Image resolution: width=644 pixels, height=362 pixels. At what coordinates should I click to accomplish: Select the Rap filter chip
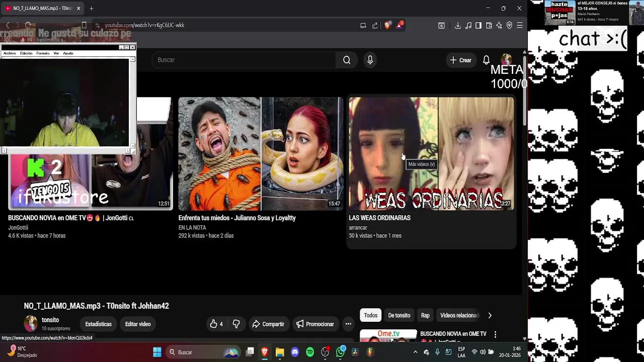coord(425,315)
